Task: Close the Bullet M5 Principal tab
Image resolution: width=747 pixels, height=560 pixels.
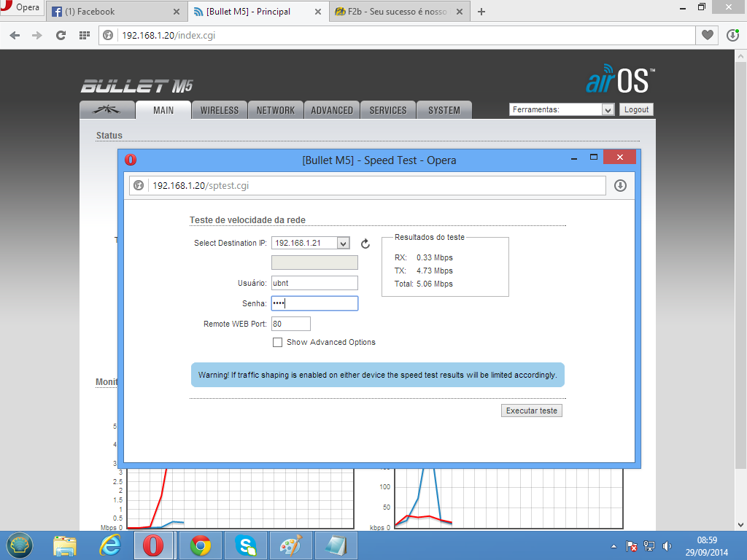Action: [318, 12]
